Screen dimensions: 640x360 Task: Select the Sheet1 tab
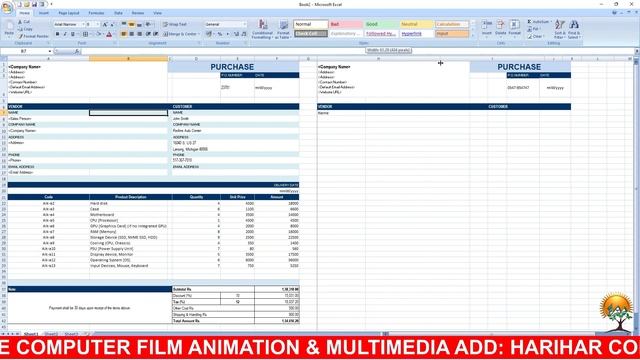tap(31, 334)
